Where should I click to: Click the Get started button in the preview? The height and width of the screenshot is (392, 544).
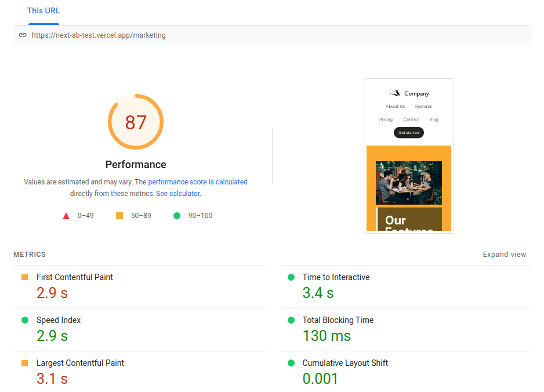pos(409,133)
